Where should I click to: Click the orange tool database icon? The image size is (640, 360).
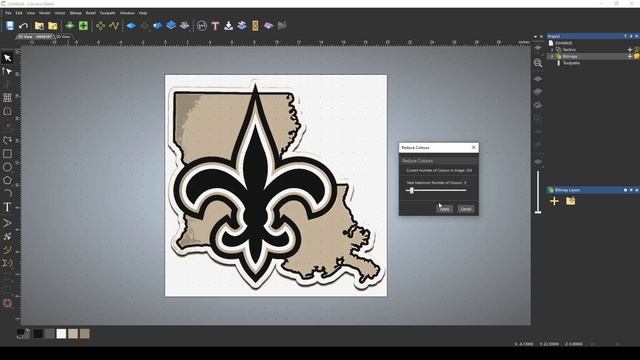255,26
